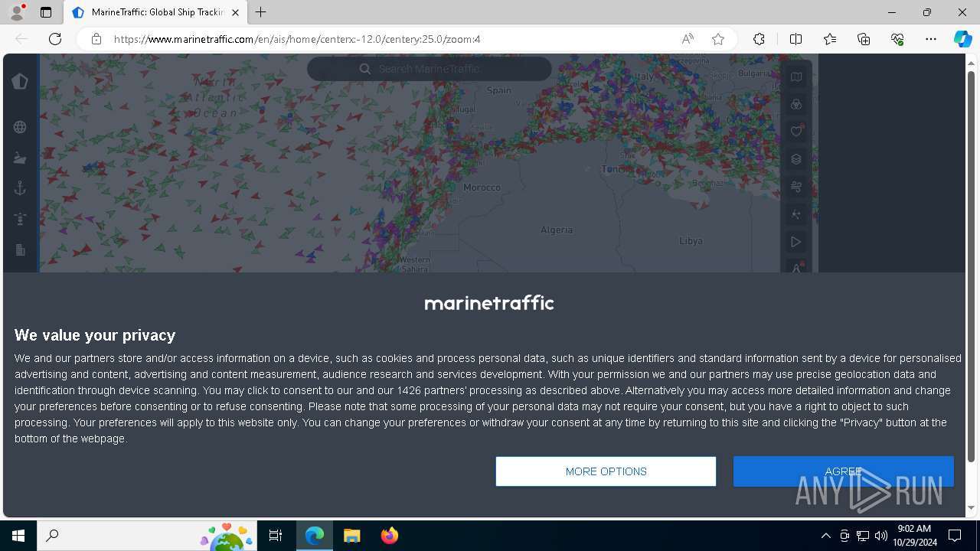Click the map style icon on map toolbar
The height and width of the screenshot is (551, 980).
click(796, 77)
